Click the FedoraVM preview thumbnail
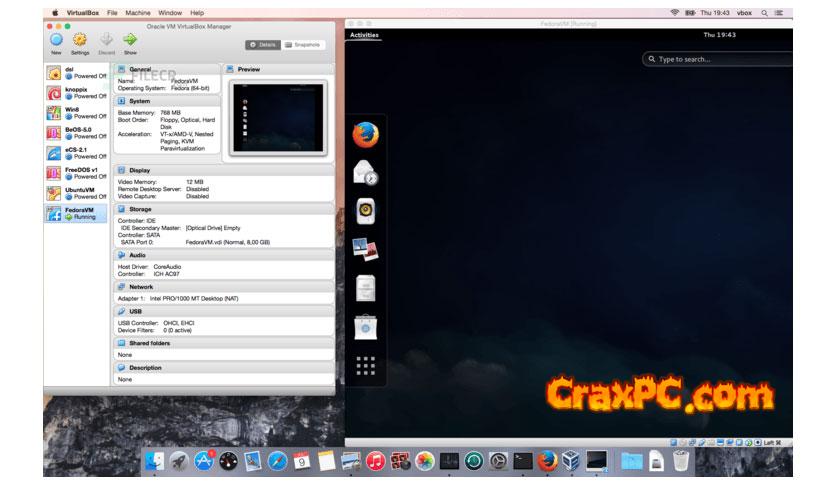836x484 pixels. [x=277, y=117]
